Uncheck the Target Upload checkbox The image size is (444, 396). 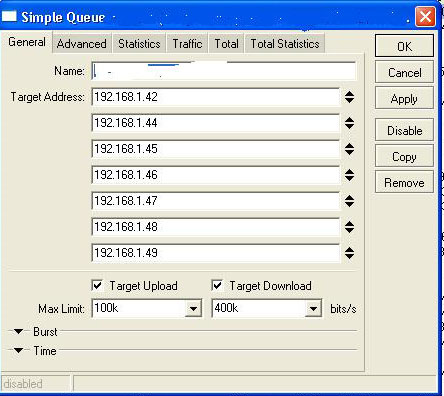[97, 286]
